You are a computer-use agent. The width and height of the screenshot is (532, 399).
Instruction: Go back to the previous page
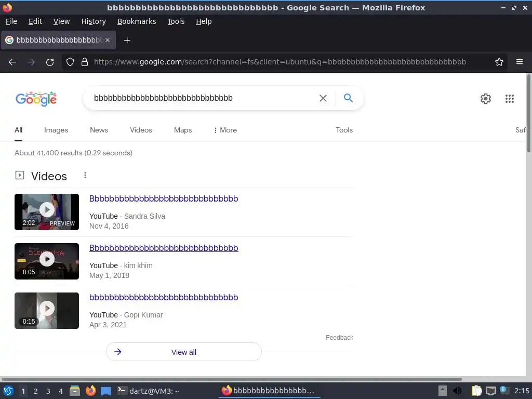click(x=12, y=62)
